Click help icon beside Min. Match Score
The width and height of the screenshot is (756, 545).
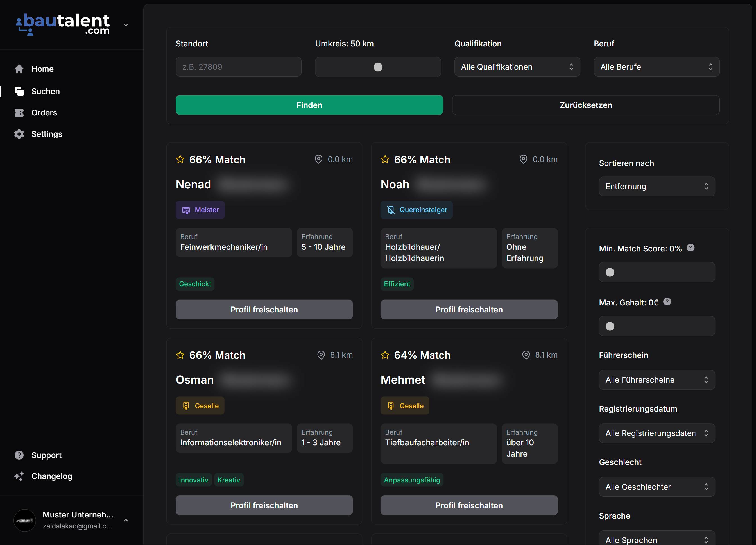click(691, 248)
